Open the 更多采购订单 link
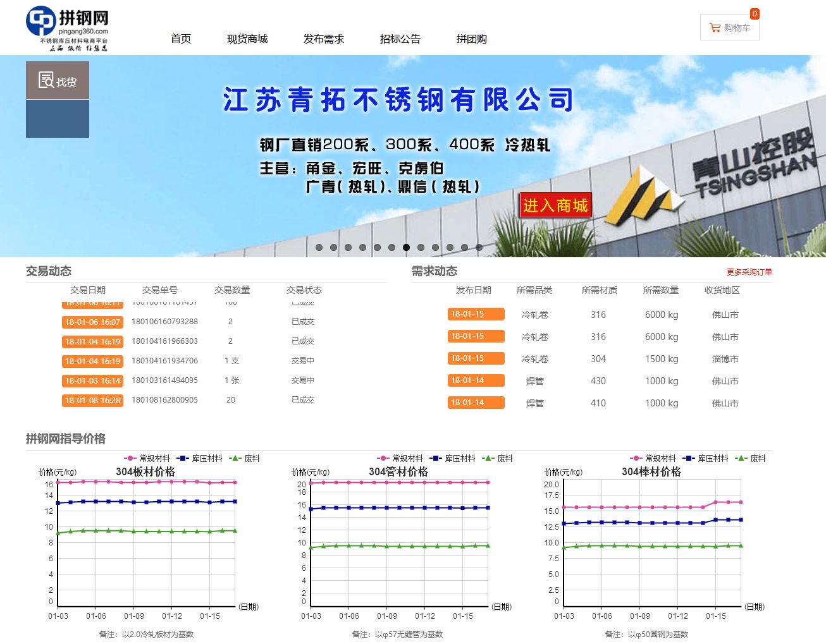 (x=749, y=272)
